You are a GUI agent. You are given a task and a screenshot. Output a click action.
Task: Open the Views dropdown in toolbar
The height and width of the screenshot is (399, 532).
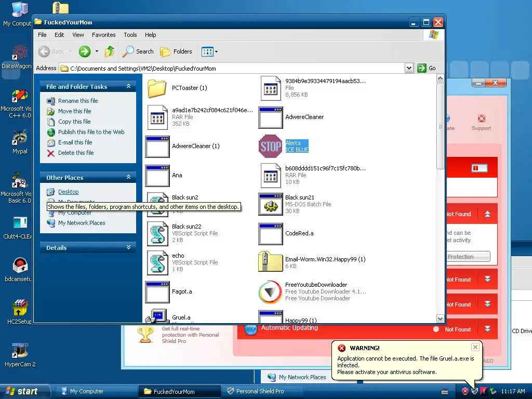(x=209, y=51)
